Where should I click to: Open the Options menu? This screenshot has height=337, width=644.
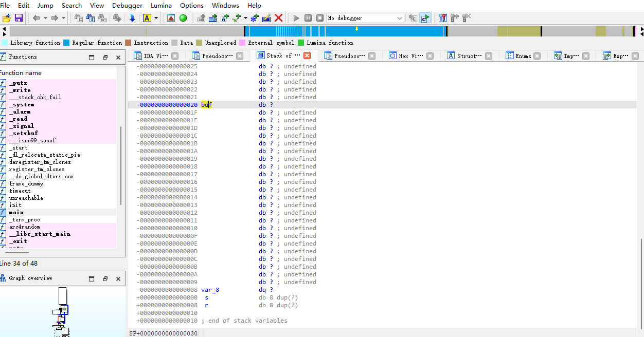192,5
